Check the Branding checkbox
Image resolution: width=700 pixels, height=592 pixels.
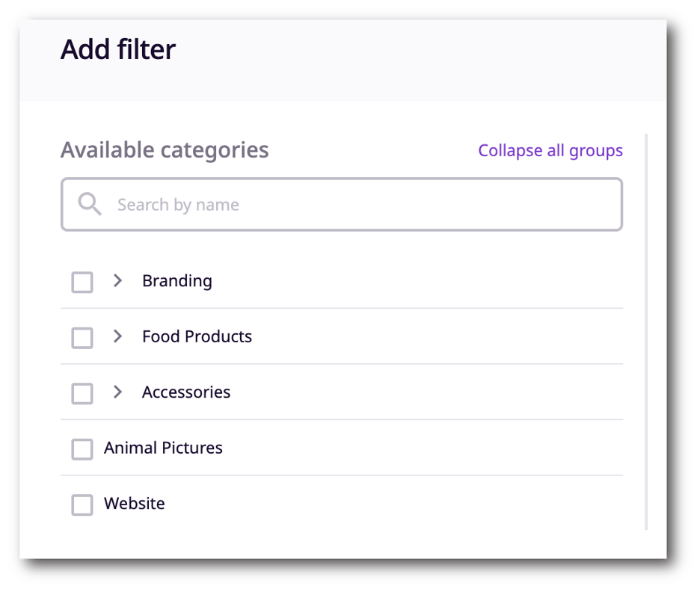(82, 282)
